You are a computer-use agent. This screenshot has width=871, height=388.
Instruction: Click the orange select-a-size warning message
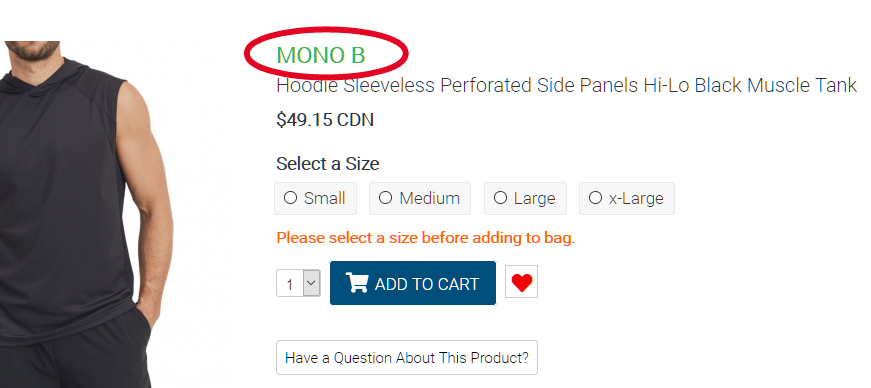pos(426,238)
